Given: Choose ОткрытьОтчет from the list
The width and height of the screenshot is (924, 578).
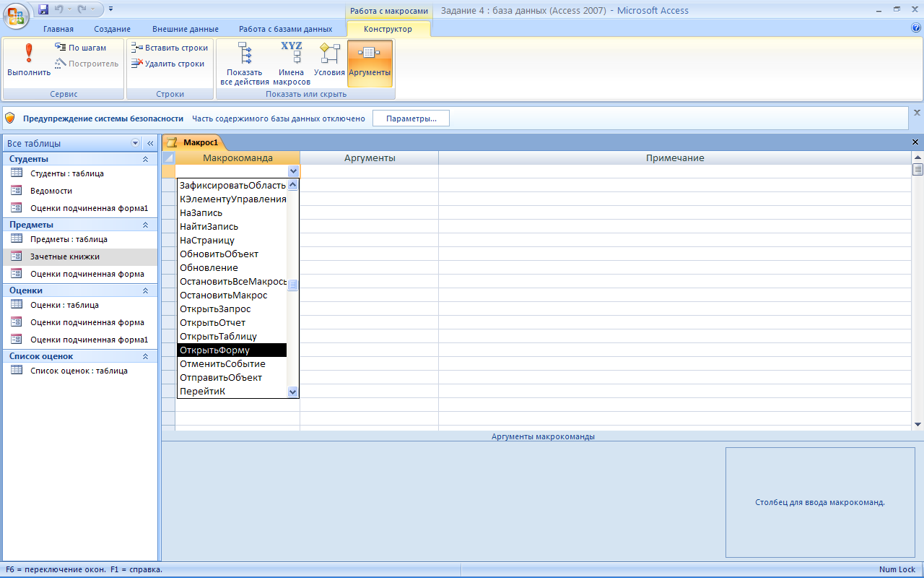Looking at the screenshot, I should click(232, 323).
